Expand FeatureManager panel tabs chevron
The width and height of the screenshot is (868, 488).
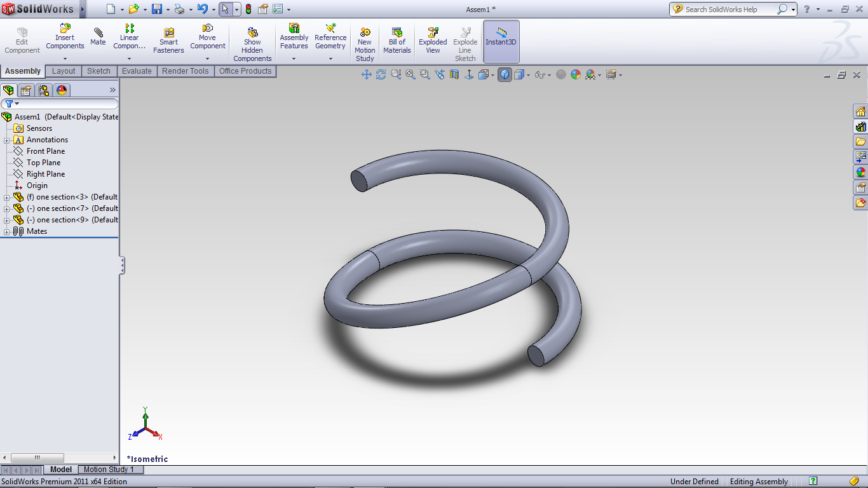point(113,90)
